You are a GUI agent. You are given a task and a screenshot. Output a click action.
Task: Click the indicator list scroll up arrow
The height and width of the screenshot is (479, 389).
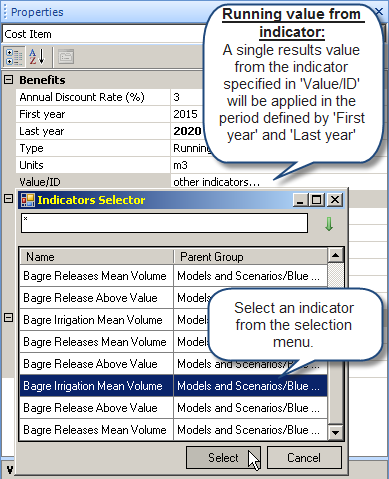point(335,256)
